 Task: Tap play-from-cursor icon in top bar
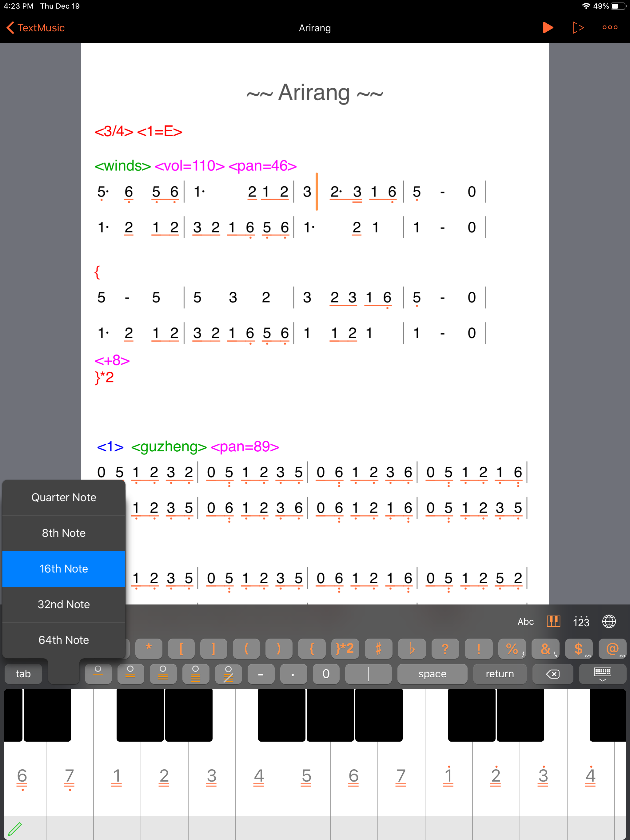(578, 28)
